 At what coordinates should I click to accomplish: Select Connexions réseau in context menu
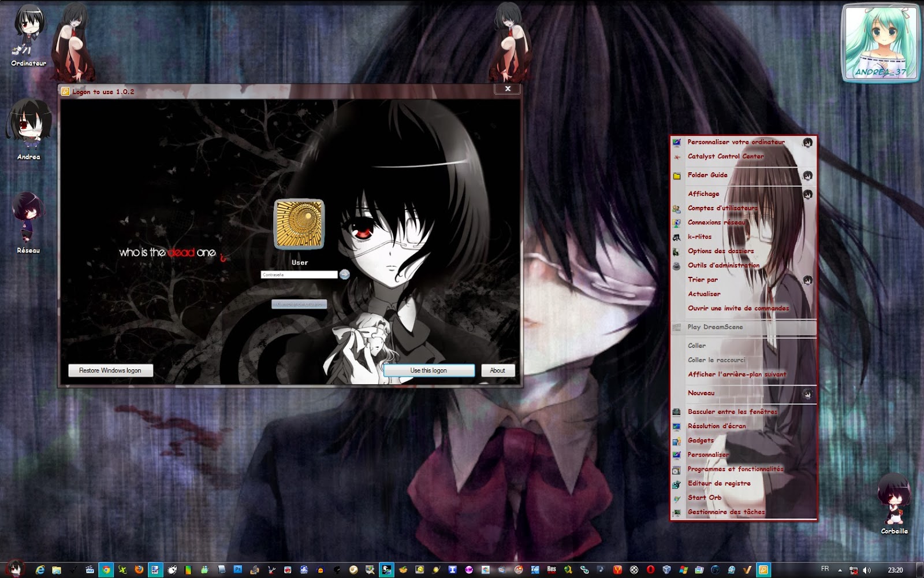(743, 223)
